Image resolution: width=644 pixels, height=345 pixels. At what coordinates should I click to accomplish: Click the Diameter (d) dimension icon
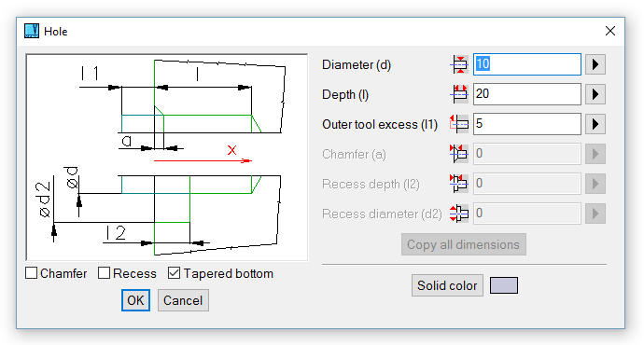(459, 64)
